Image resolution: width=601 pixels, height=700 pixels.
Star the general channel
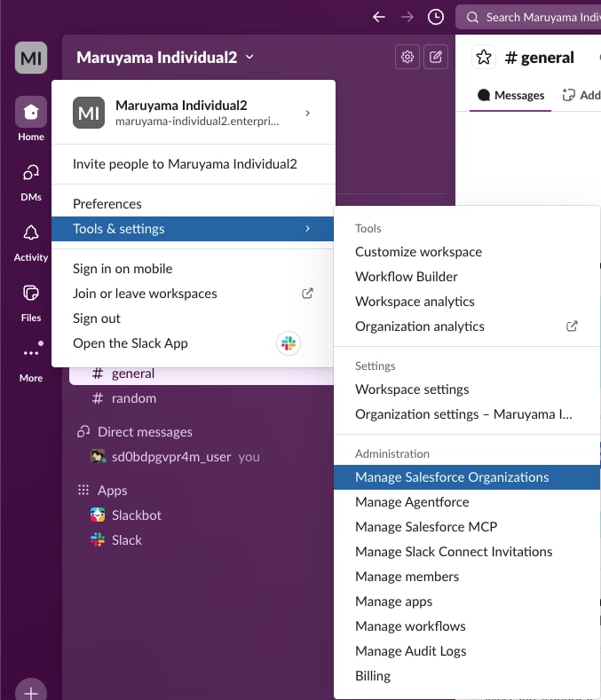484,57
